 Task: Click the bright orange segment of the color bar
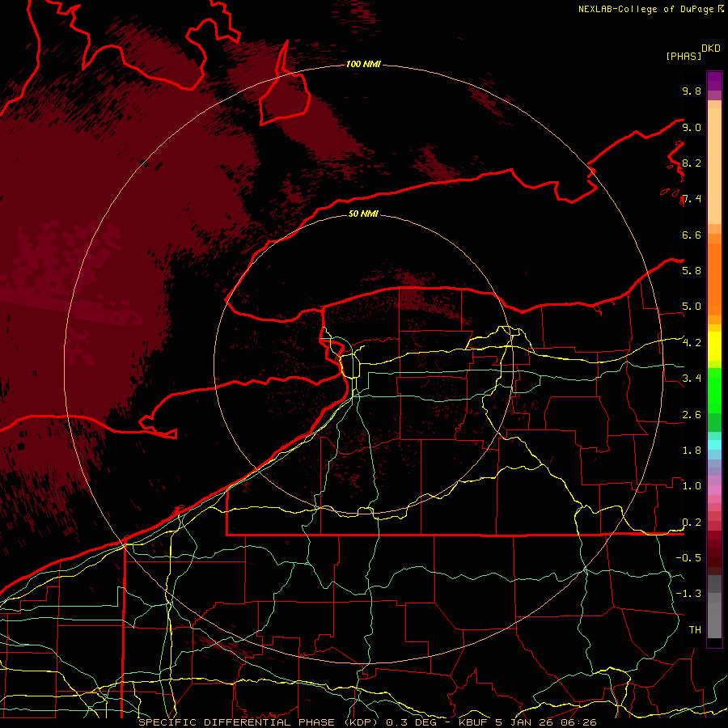[714, 280]
